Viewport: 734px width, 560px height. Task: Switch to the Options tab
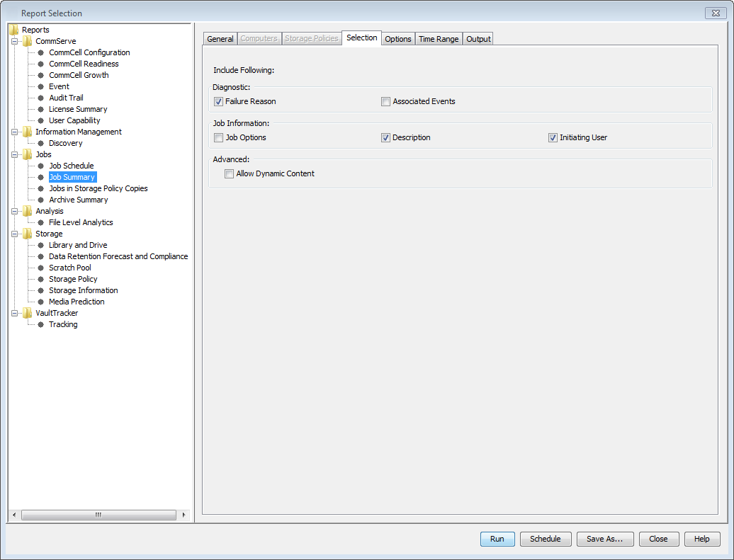pyautogui.click(x=397, y=38)
